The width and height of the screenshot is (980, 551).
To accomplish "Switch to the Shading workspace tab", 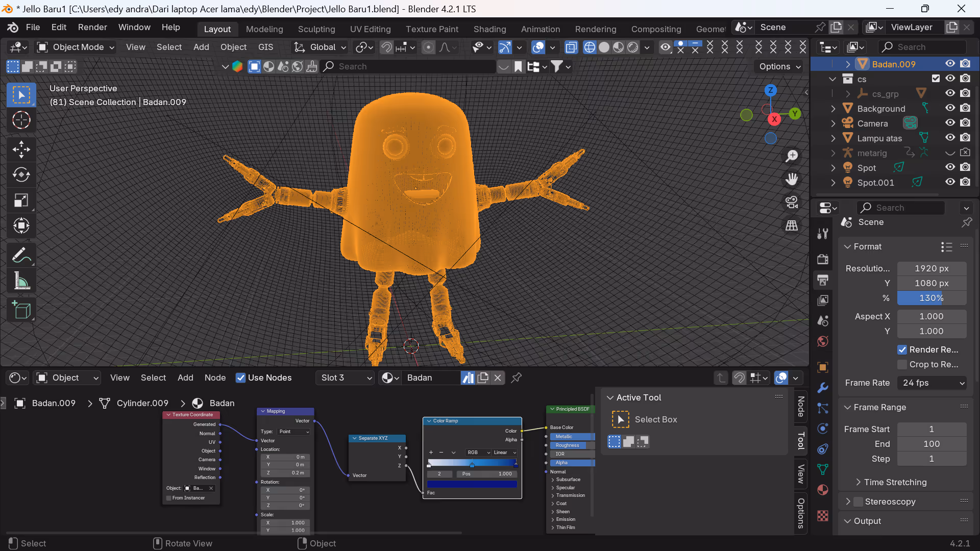I will pos(489,29).
